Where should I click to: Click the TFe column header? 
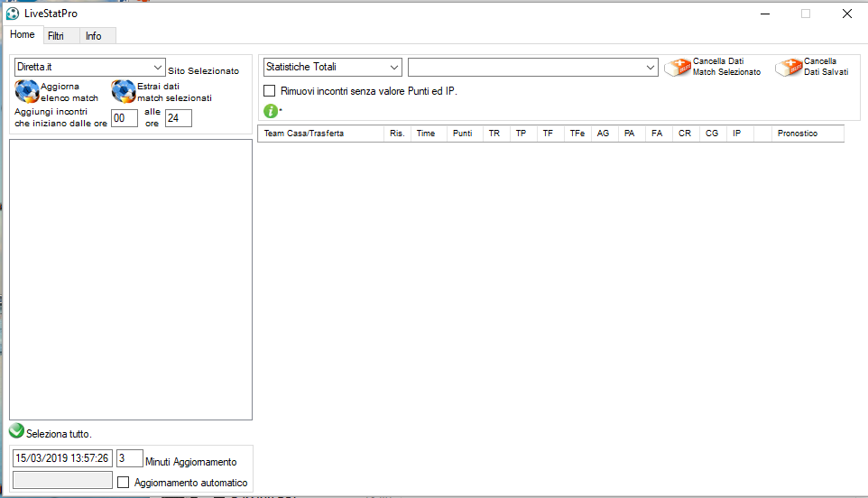578,134
